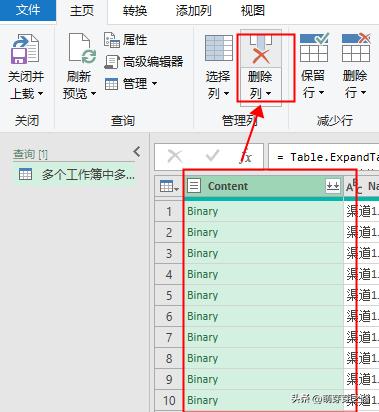Open the 管理 dropdown in the query group
Image resolution: width=379 pixels, height=412 pixels.
(x=131, y=83)
